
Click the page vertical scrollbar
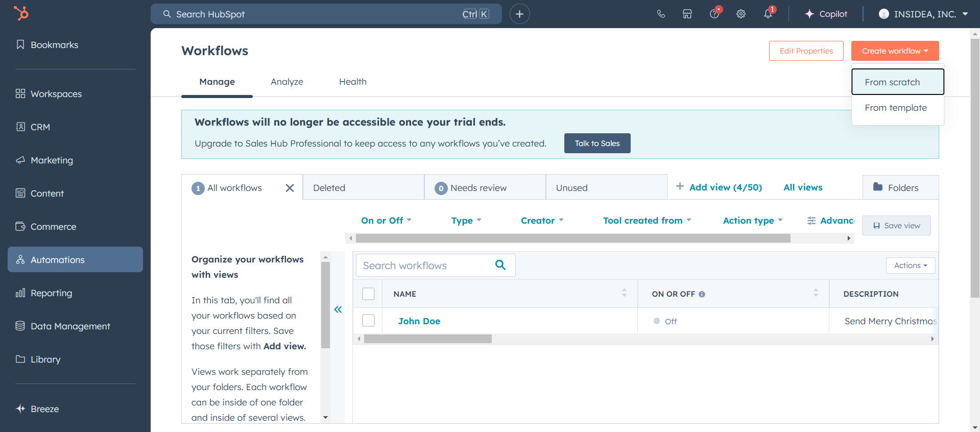click(975, 168)
